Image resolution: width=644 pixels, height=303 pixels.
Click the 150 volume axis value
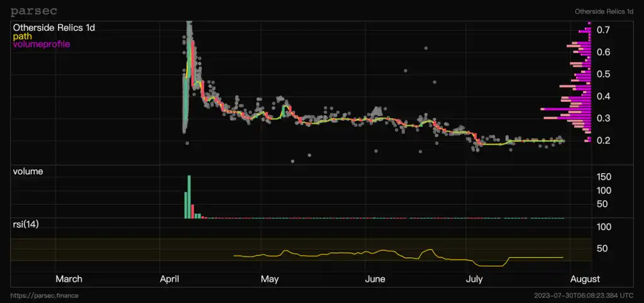pos(604,177)
